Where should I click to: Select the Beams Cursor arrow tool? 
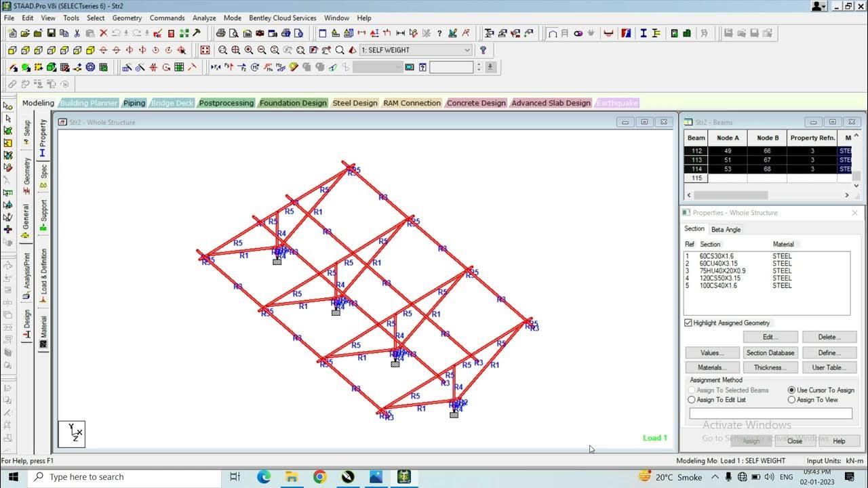click(7, 118)
